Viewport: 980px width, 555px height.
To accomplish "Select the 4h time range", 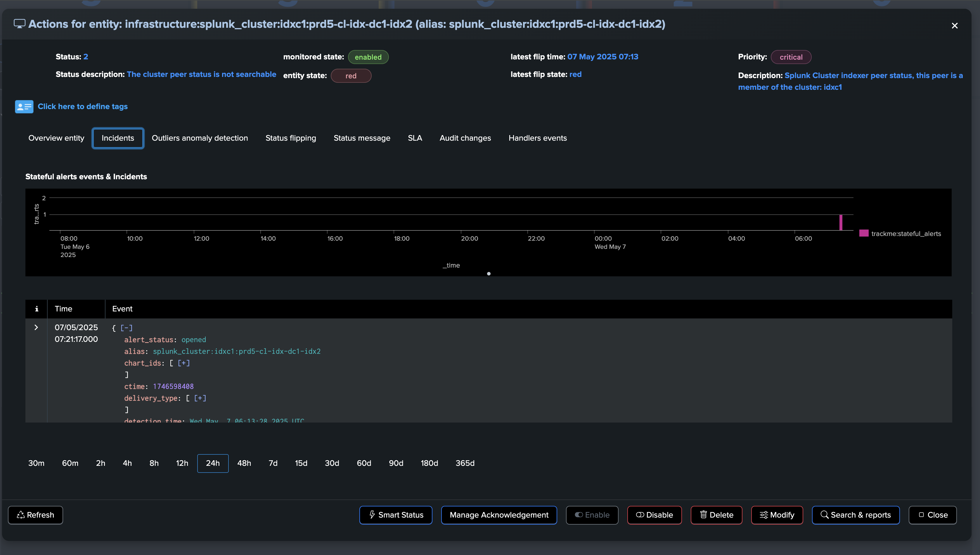I will 127,463.
